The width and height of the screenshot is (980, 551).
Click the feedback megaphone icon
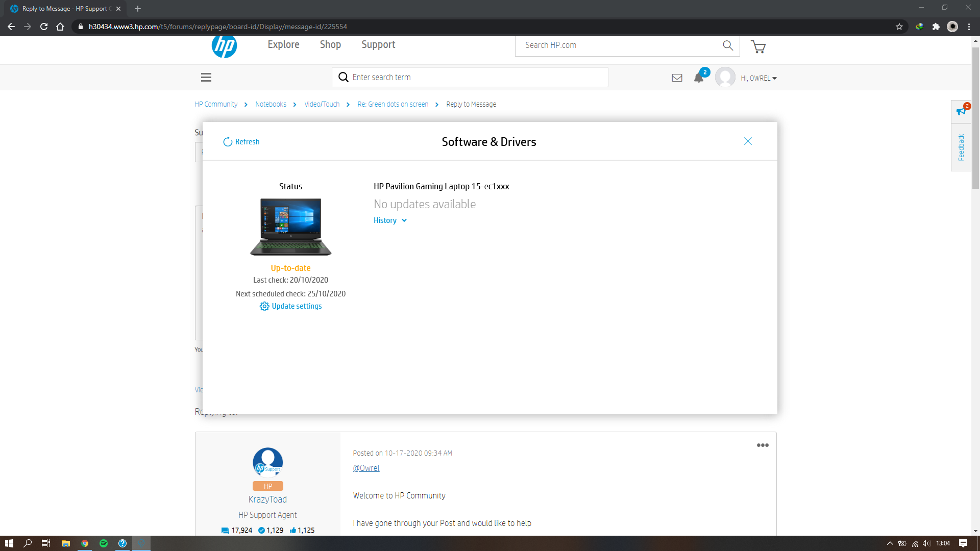(961, 111)
